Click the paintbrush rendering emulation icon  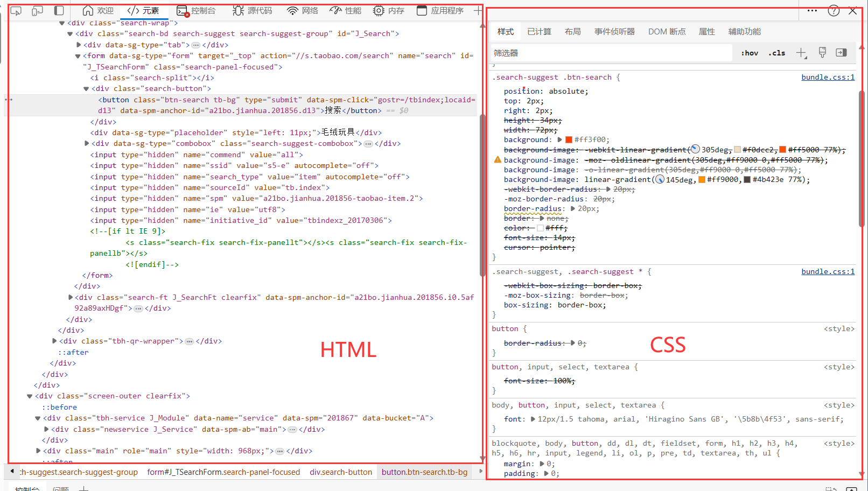tap(822, 53)
